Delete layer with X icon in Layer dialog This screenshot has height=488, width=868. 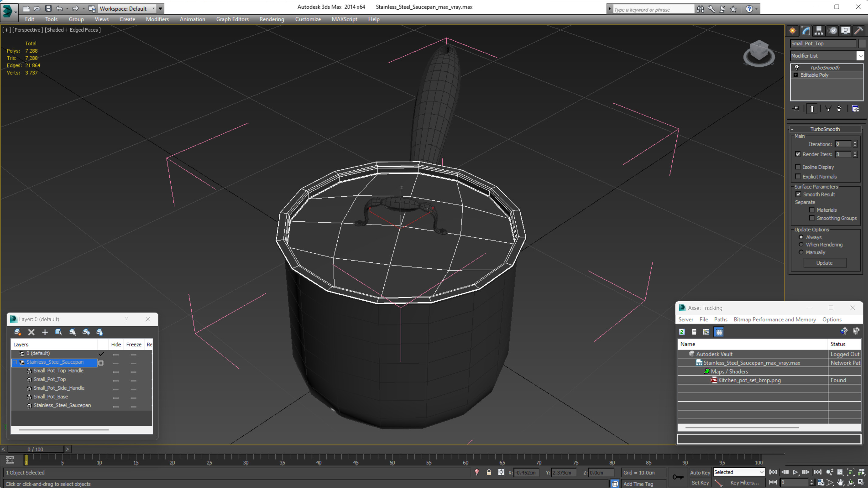click(x=31, y=332)
